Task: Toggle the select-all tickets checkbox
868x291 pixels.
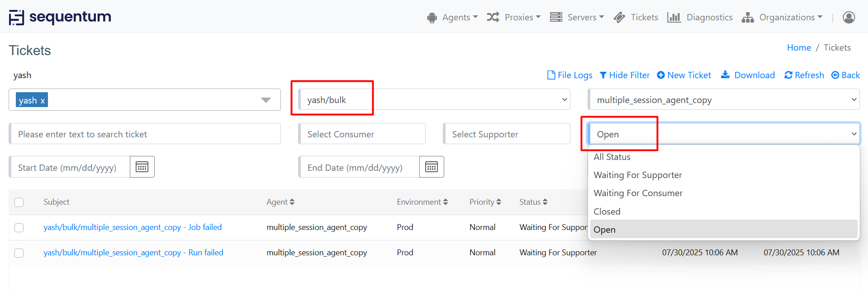Action: coord(19,202)
